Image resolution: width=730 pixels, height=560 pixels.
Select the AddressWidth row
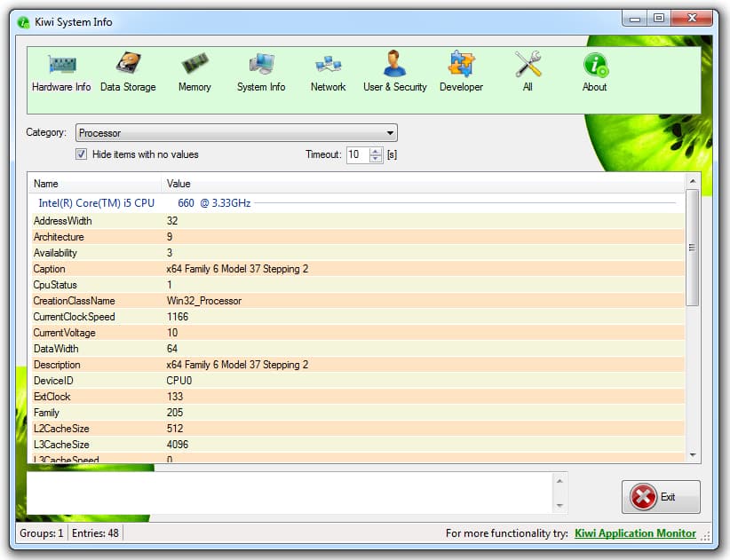pyautogui.click(x=358, y=221)
